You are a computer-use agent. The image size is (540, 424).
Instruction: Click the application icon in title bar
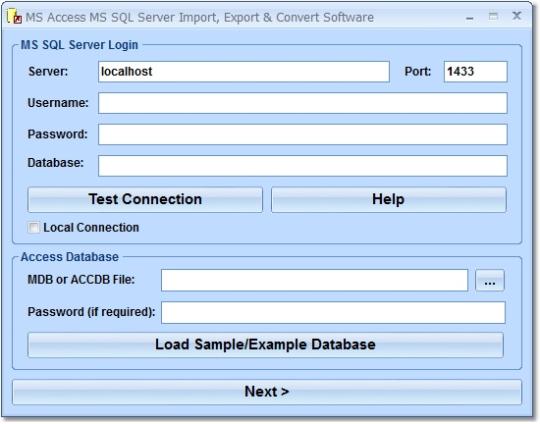pyautogui.click(x=15, y=17)
